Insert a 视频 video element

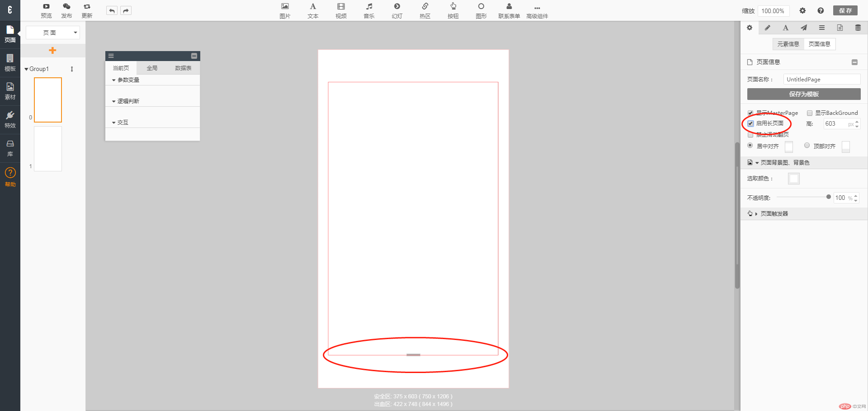coord(341,10)
